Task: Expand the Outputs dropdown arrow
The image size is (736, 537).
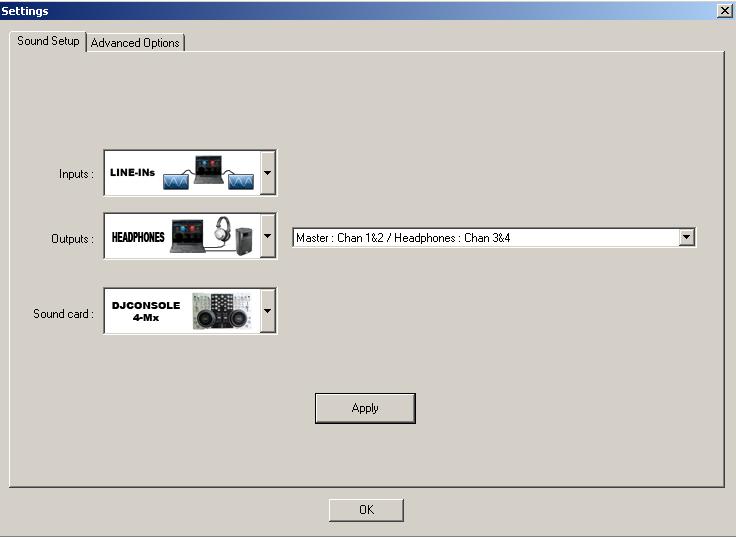Action: click(x=267, y=236)
